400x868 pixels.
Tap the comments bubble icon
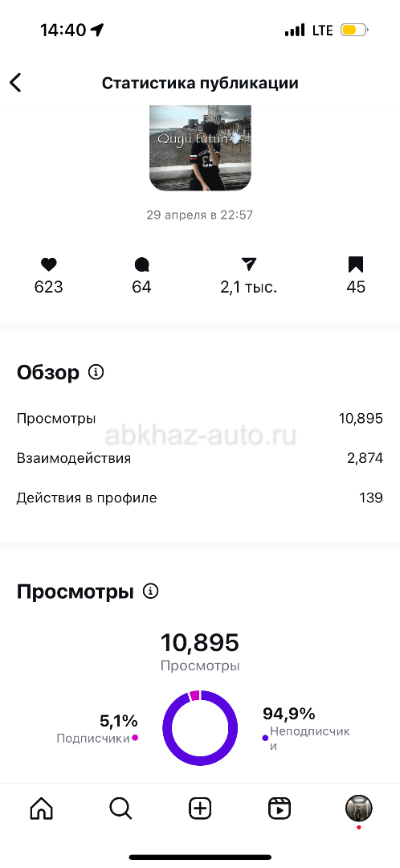(x=141, y=264)
